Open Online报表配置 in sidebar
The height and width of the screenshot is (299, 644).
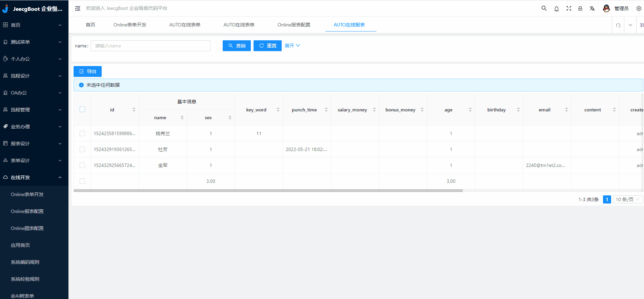pyautogui.click(x=27, y=211)
